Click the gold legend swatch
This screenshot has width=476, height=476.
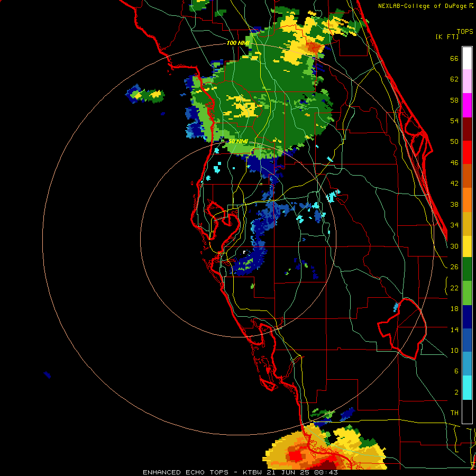coord(467,224)
